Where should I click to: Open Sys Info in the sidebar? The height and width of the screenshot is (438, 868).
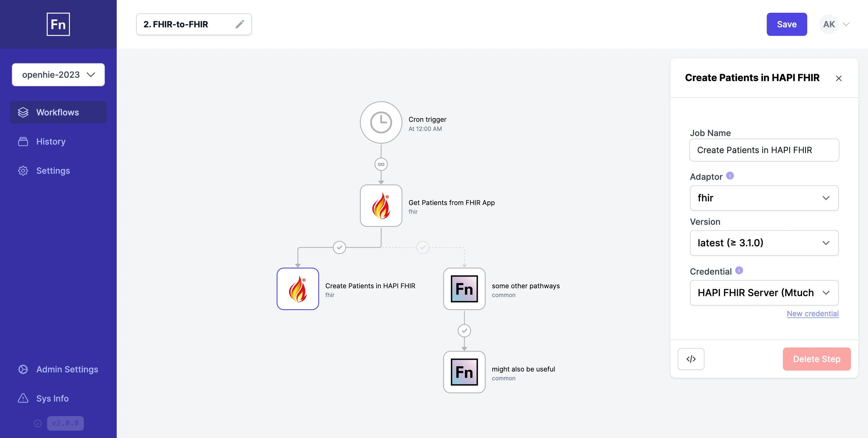point(58,398)
